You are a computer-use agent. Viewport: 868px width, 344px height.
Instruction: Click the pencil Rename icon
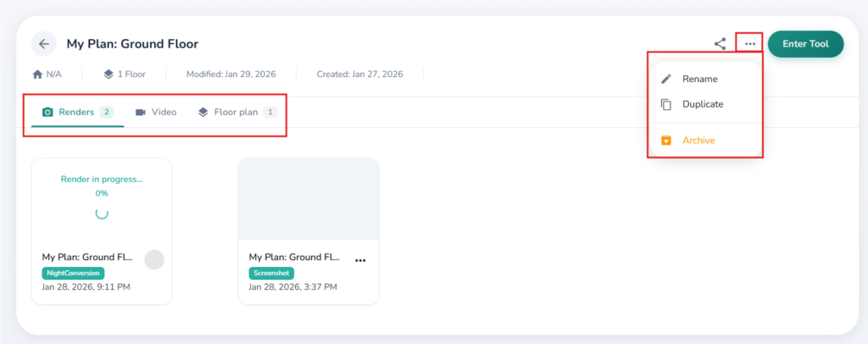click(666, 79)
